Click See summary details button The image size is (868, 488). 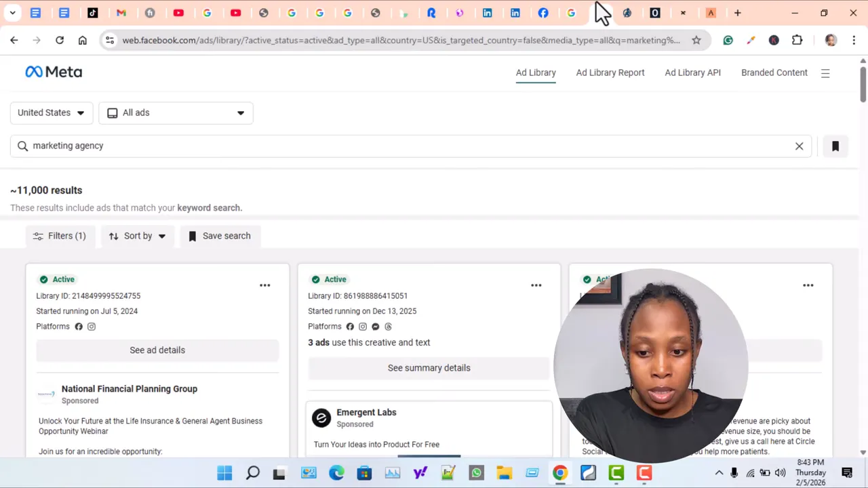429,368
